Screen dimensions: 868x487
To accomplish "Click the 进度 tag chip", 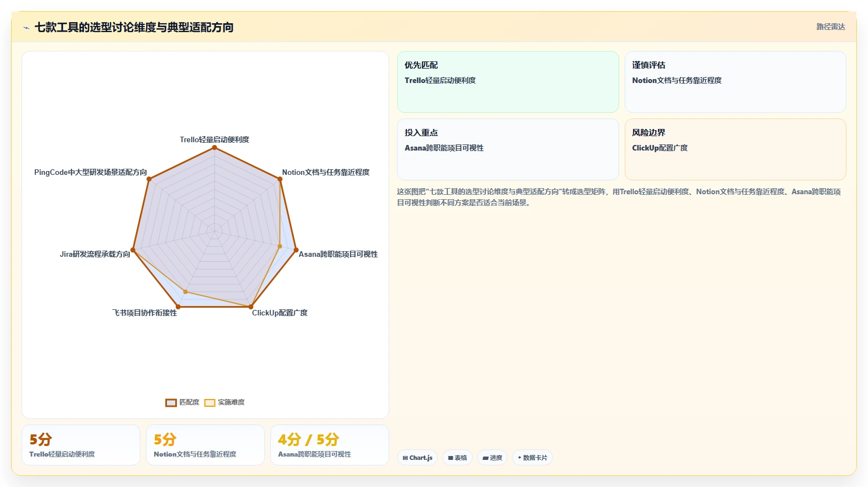I will tap(492, 458).
